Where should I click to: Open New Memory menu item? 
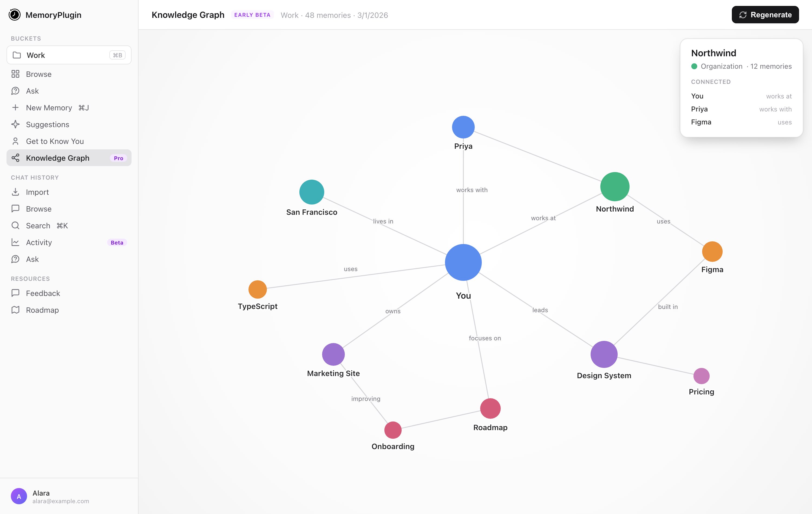[69, 107]
